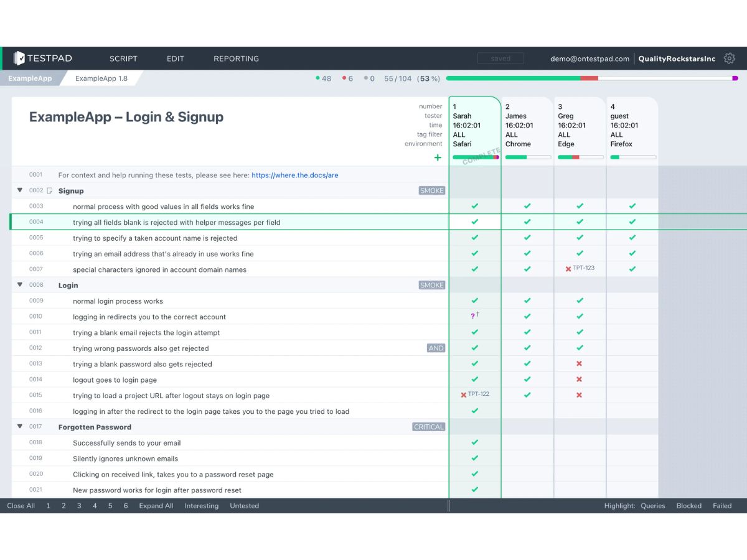The image size is (747, 560).
Task: Click Greg's run progress bar
Action: [581, 157]
